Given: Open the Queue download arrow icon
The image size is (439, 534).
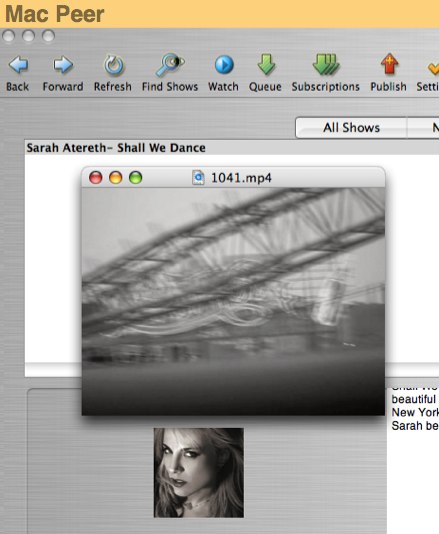Looking at the screenshot, I should [x=266, y=64].
